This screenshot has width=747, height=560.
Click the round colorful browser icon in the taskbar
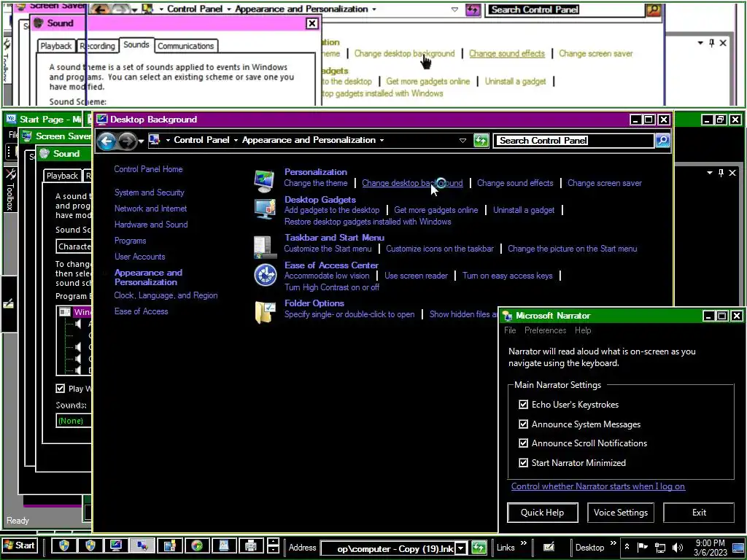pos(197,545)
